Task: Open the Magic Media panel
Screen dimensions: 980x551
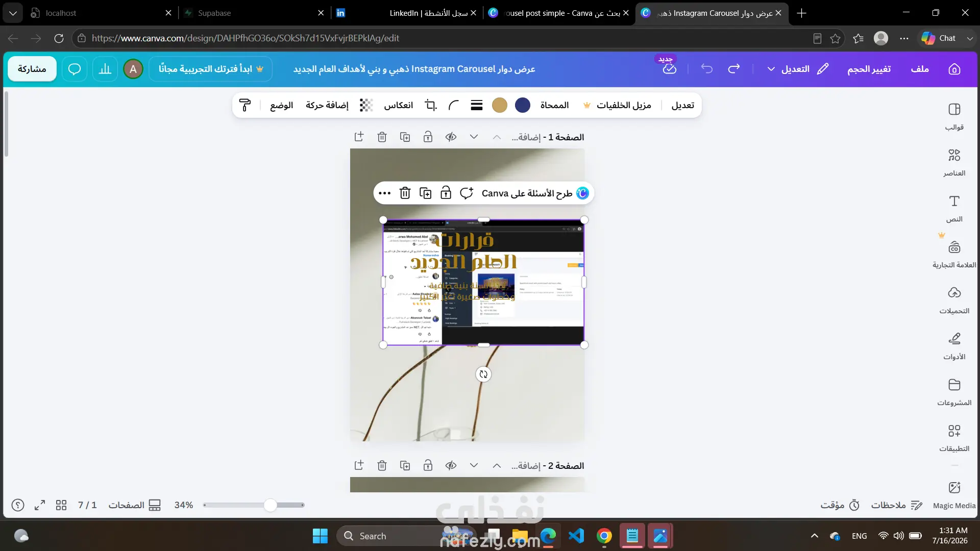Action: coord(954,495)
